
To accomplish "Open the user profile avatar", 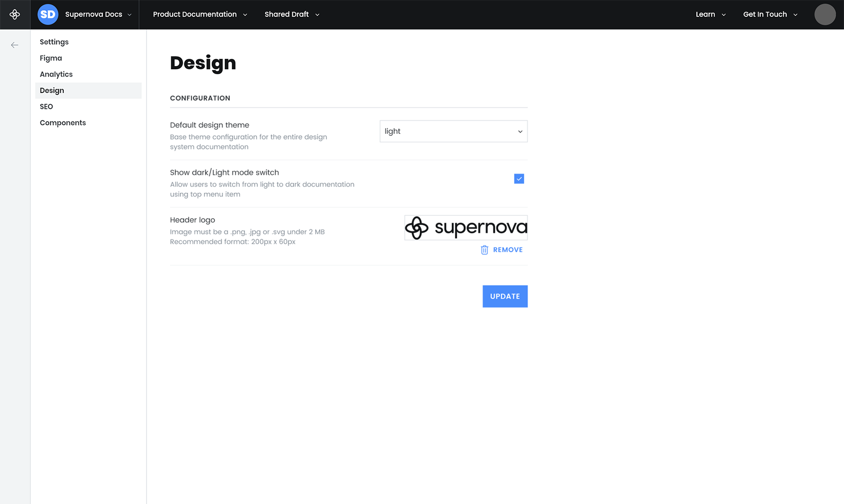I will [825, 14].
